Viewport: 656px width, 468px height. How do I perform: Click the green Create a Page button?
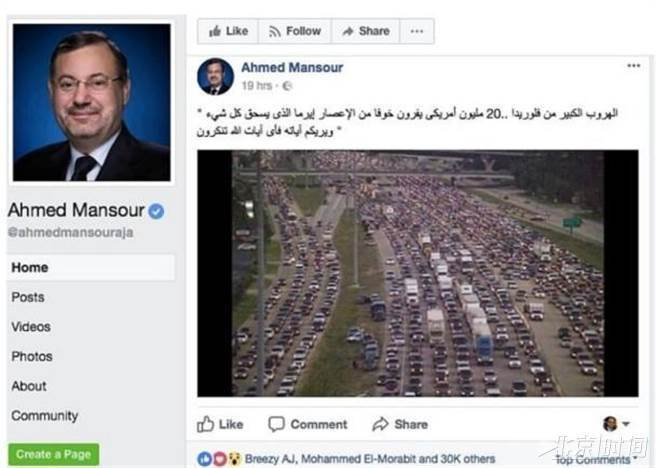[54, 454]
